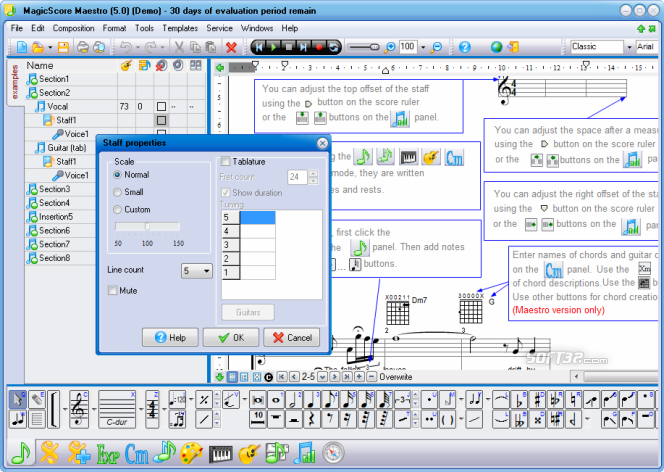Screen dimensions: 664x472
Task: Expand the clef options dropdown arrow
Action: click(x=94, y=409)
